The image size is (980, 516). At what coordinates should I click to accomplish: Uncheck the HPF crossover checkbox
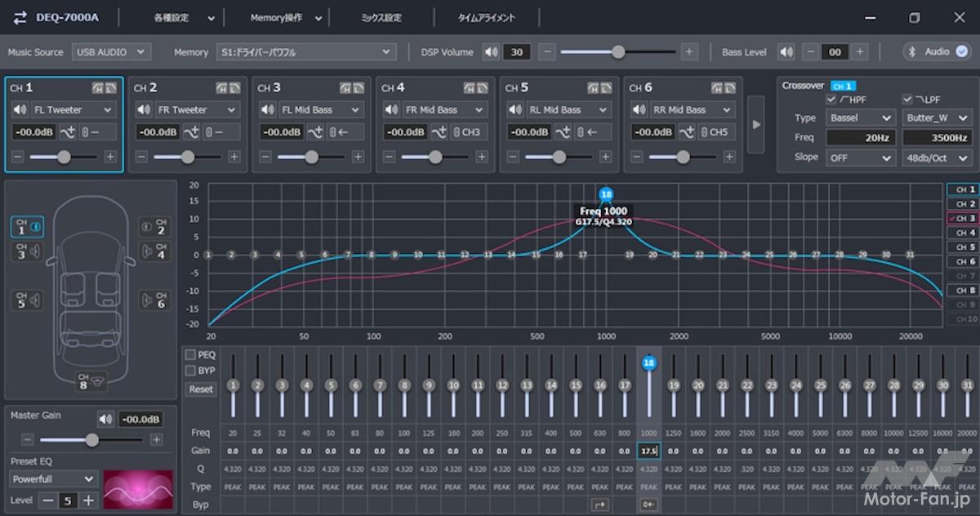[831, 99]
